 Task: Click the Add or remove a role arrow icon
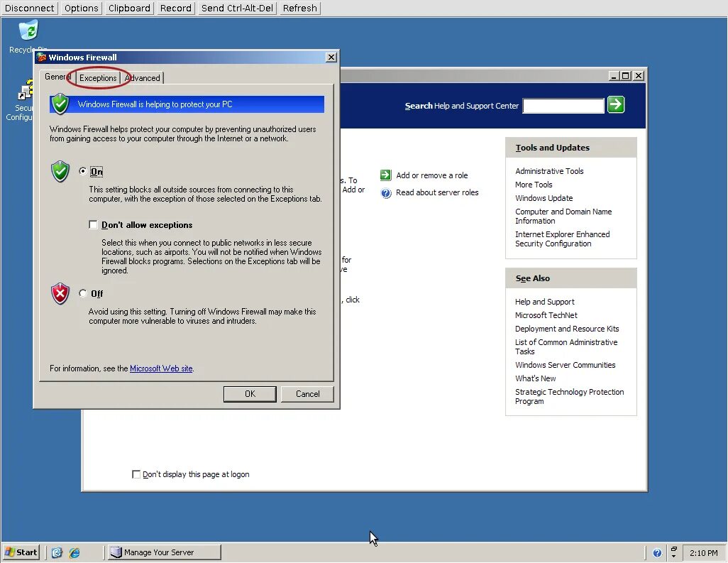(386, 175)
